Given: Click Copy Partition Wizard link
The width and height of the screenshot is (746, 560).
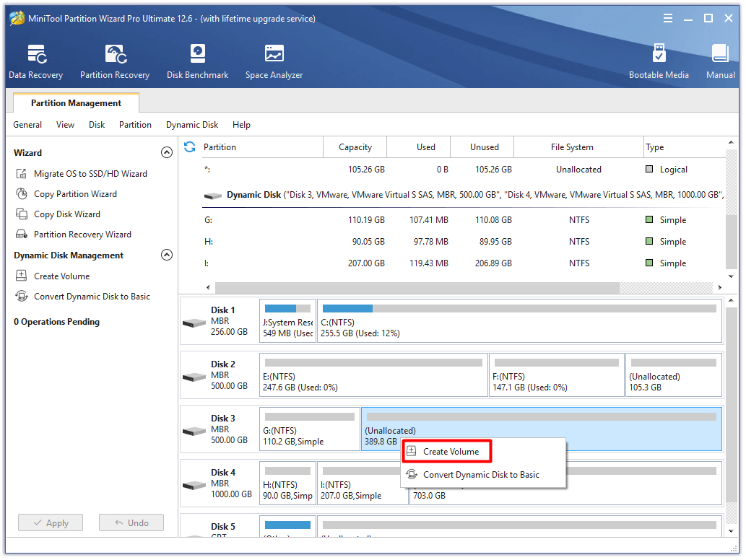Looking at the screenshot, I should tap(75, 194).
